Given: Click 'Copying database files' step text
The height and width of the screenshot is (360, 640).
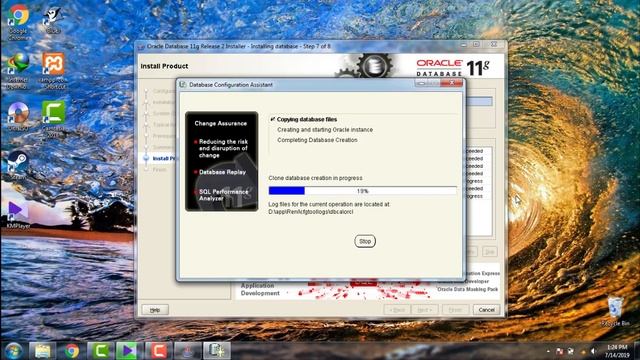Looking at the screenshot, I should (x=307, y=120).
